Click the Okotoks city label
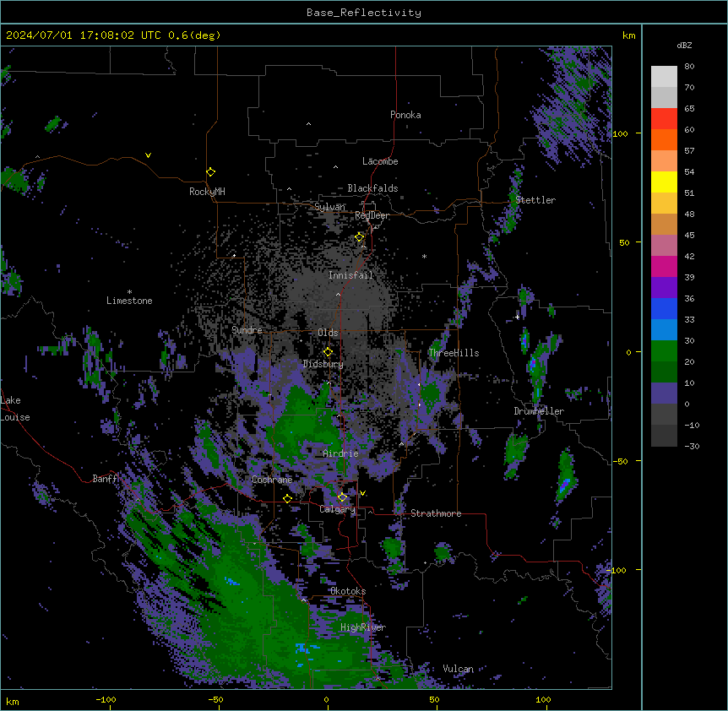Image resolution: width=728 pixels, height=711 pixels. (348, 591)
